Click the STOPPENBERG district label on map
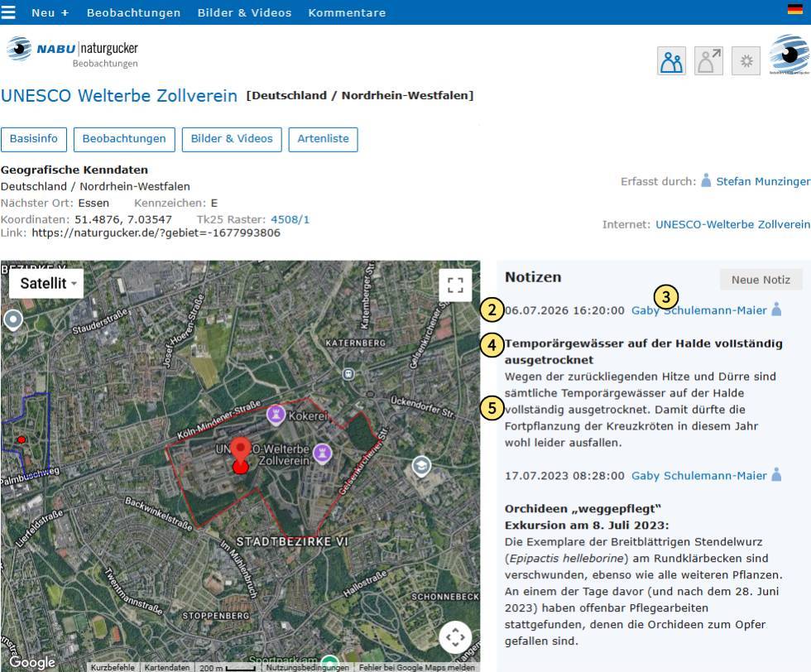This screenshot has width=811, height=672. pos(216,616)
